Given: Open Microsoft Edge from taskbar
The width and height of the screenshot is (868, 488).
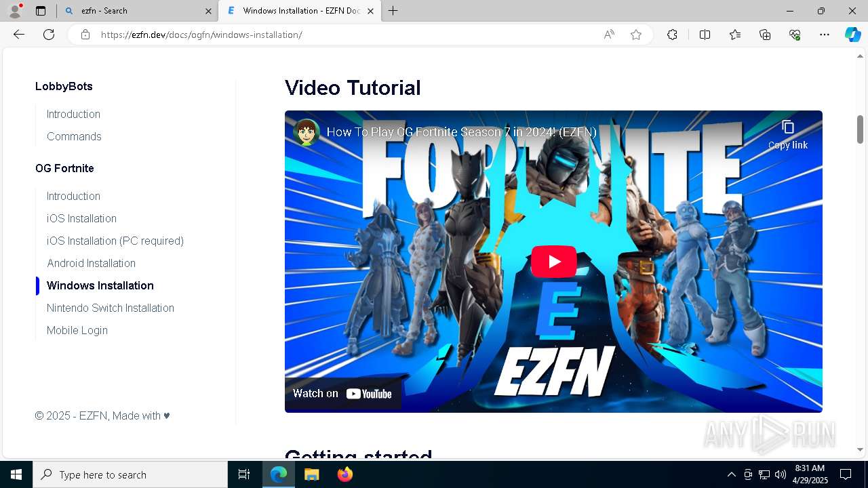Looking at the screenshot, I should pos(279,474).
